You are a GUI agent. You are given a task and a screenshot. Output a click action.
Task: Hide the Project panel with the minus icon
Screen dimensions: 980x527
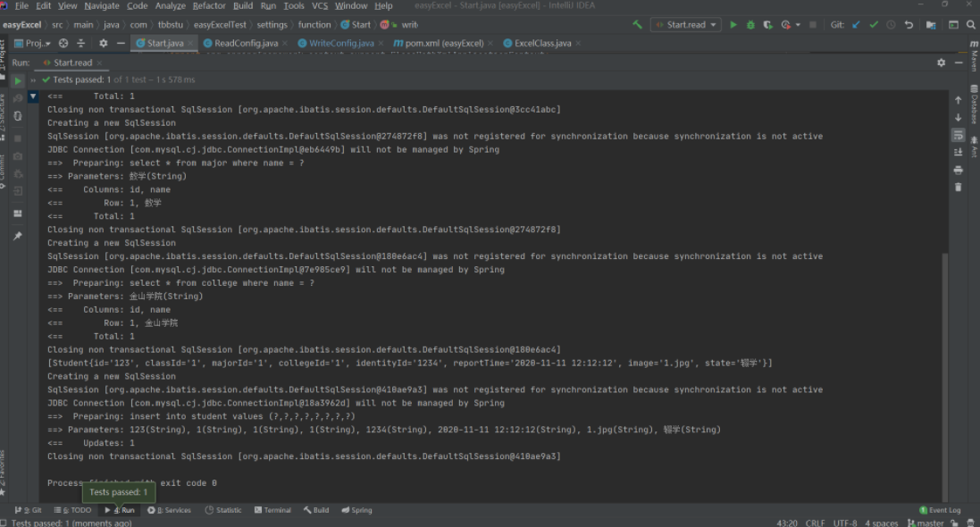coord(121,43)
